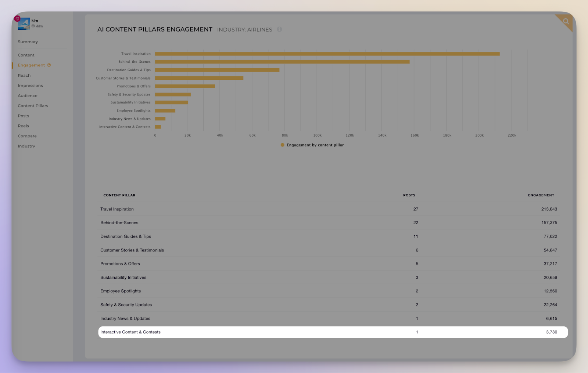Screen dimensions: 588x373
Task: Click the Promotions & Offers chart bar
Action: pos(185,86)
